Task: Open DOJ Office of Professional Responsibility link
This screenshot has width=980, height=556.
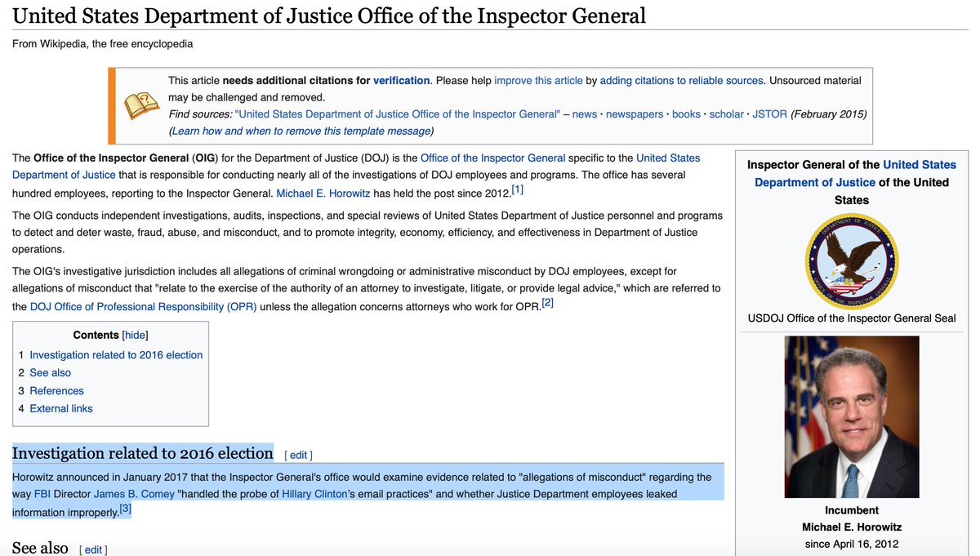Action: [x=144, y=307]
